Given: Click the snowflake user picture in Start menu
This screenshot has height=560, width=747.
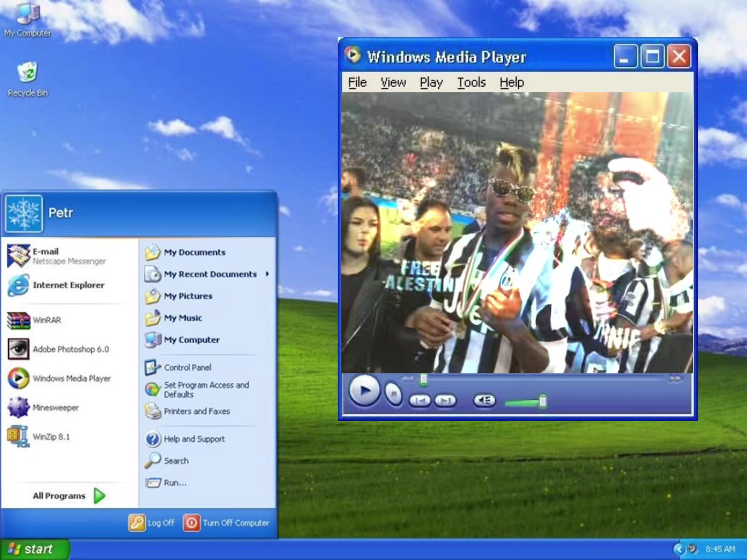Looking at the screenshot, I should click(24, 214).
